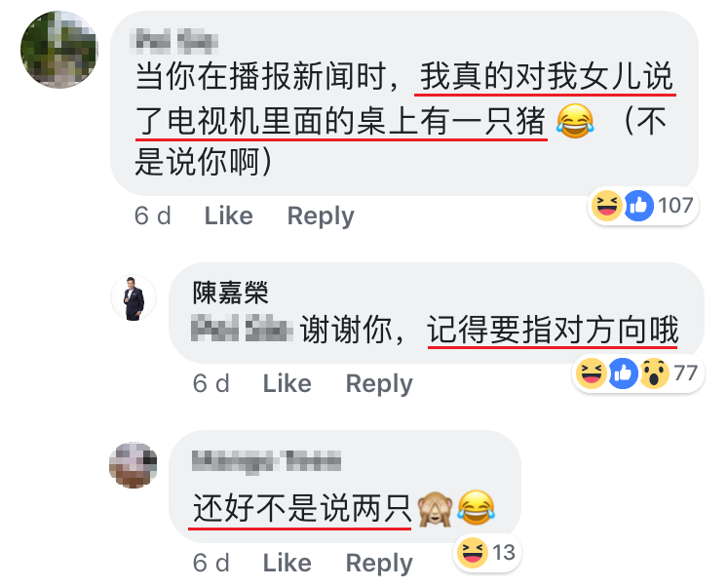Click the thumbs-up reaction icon beside 77
Image resolution: width=728 pixels, height=588 pixels.
pos(623,372)
